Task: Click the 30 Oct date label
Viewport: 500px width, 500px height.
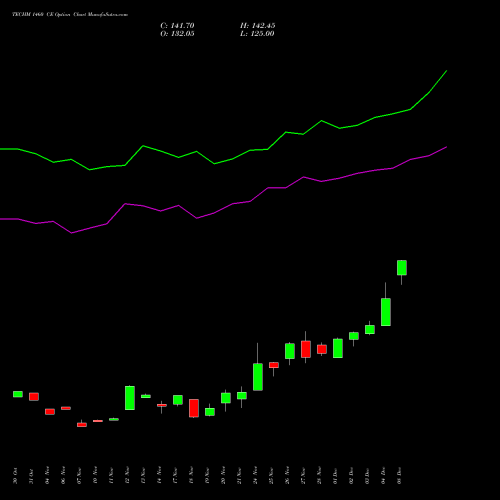Action: [15, 476]
